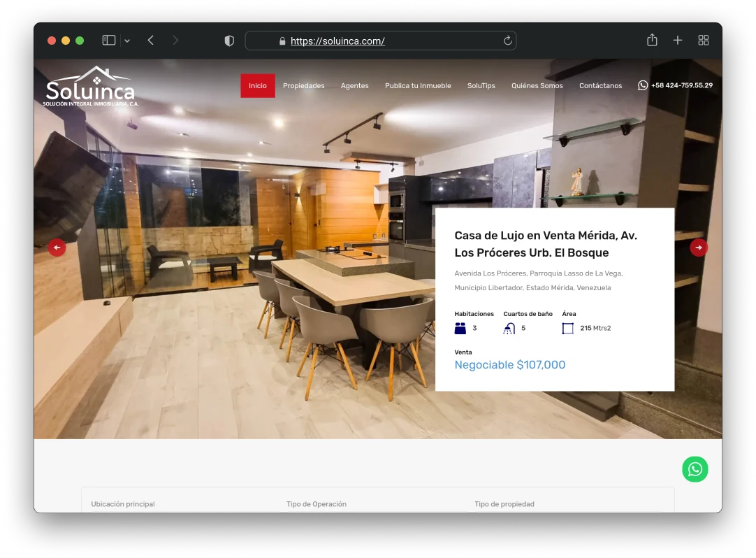Screen dimensions: 756x558
Task: Select Propiedades in the navigation menu
Action: 304,85
